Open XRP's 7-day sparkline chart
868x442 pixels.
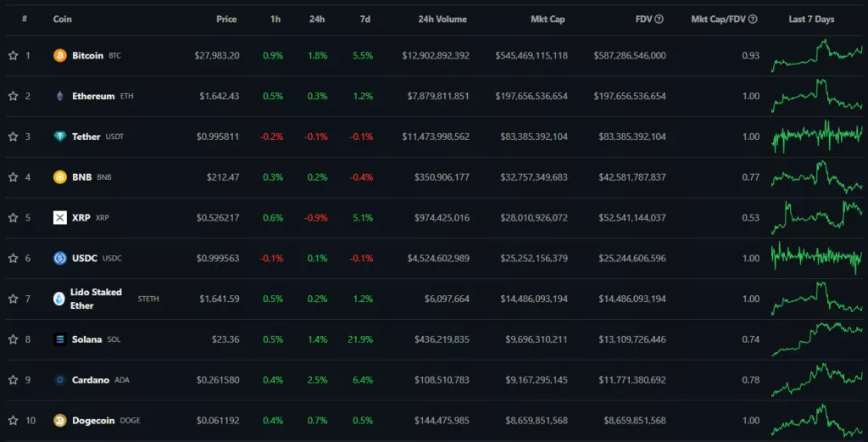tap(816, 218)
